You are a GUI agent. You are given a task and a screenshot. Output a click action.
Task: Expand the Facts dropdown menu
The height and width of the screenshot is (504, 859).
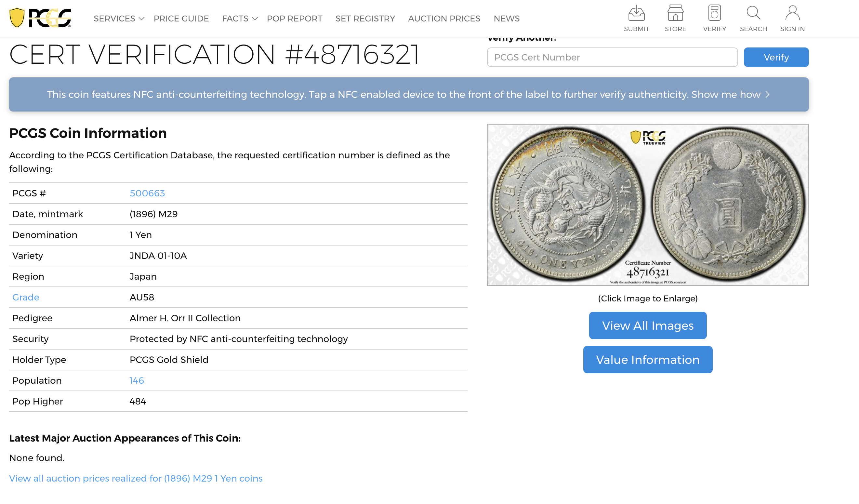(x=240, y=19)
